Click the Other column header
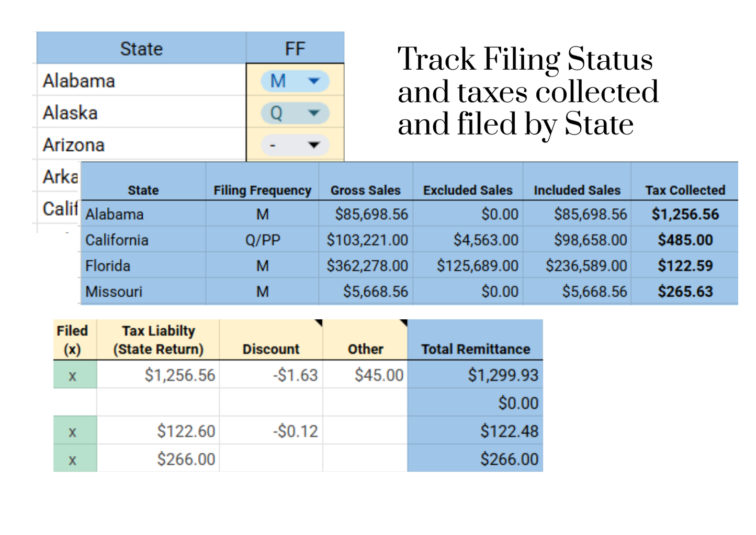756x535 pixels. coord(365,340)
